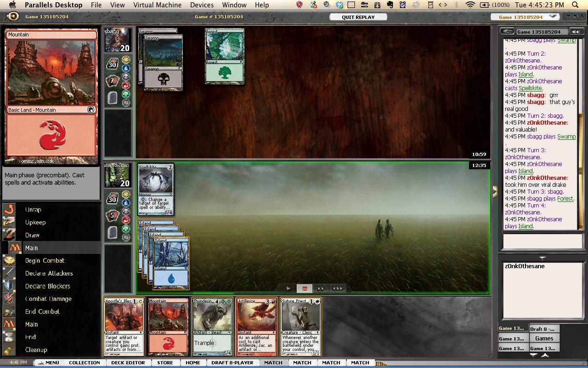The height and width of the screenshot is (368, 588).
Task: Select the Declare Attackers phase stop
Action: (49, 273)
